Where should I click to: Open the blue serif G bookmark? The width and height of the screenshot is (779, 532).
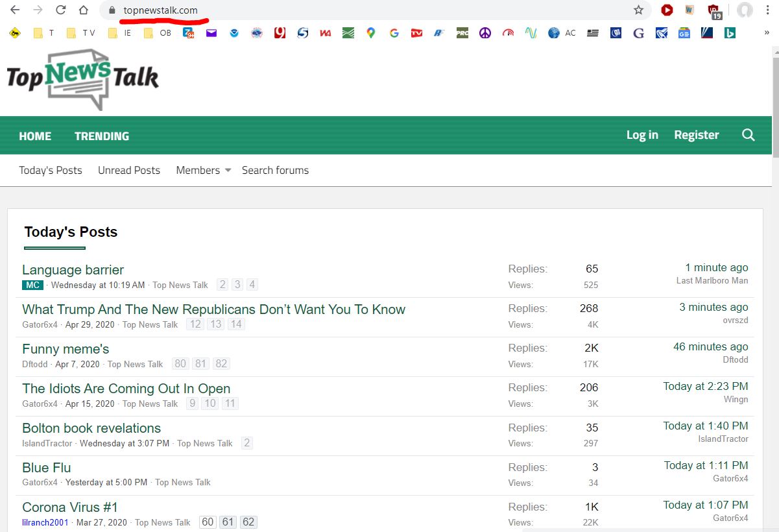639,32
